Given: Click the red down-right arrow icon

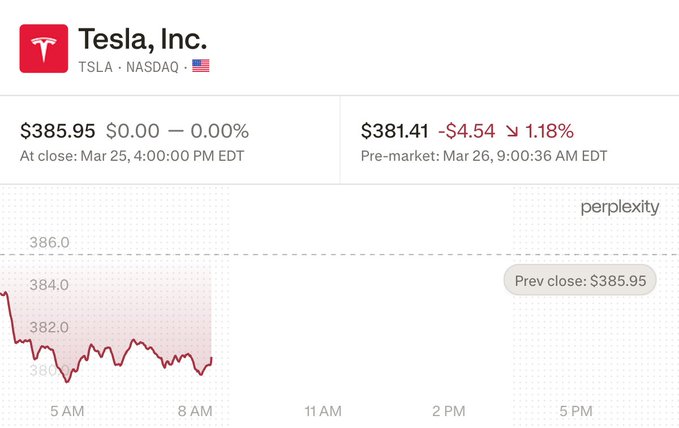Looking at the screenshot, I should [511, 131].
